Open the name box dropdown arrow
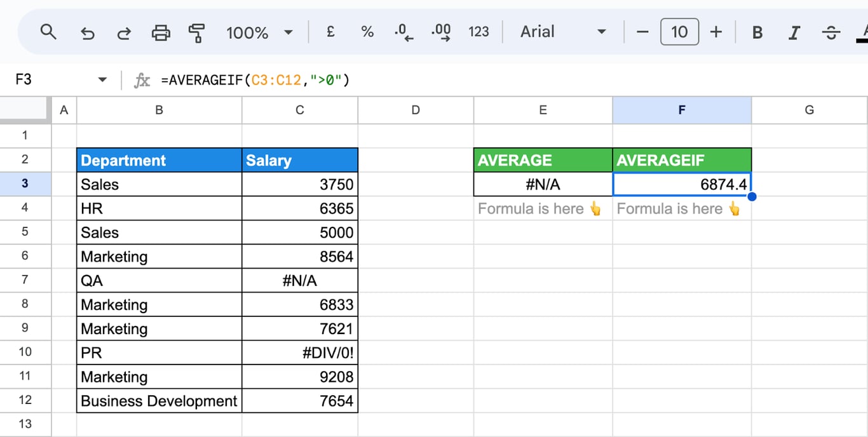This screenshot has width=868, height=437. (102, 80)
